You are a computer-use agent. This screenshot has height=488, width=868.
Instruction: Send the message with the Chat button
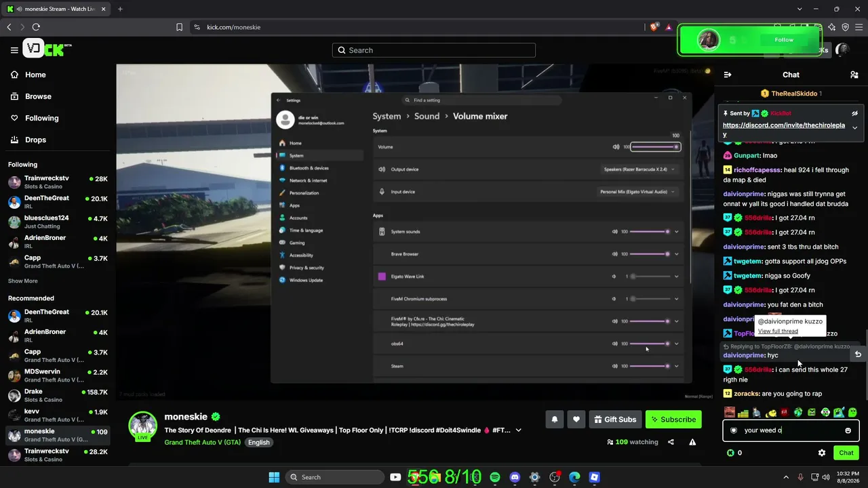[846, 453]
